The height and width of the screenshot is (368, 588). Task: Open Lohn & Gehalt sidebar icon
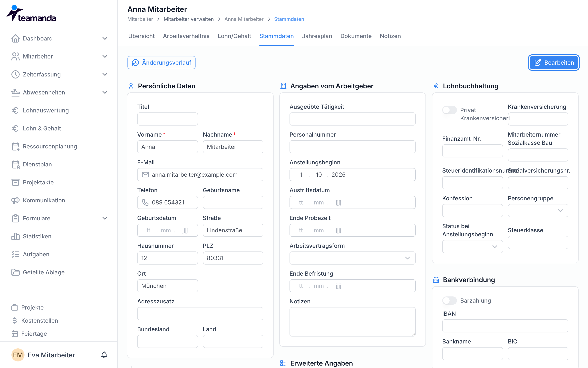pos(16,129)
